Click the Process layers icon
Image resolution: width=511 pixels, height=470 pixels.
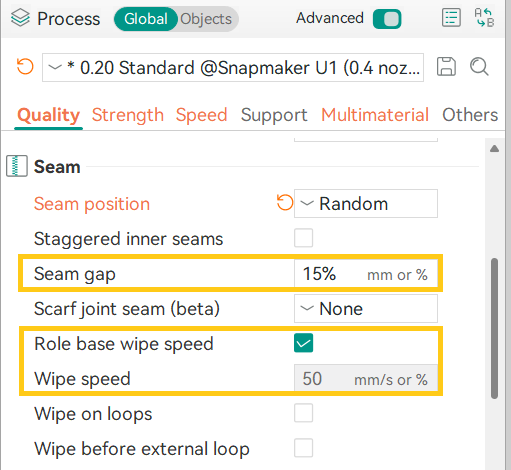[20, 18]
